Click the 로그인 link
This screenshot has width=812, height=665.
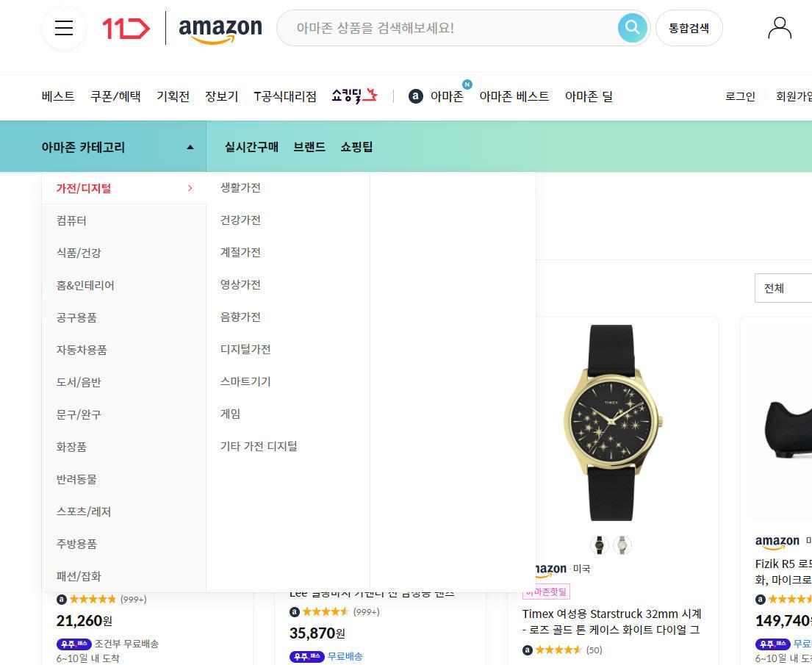click(x=740, y=96)
